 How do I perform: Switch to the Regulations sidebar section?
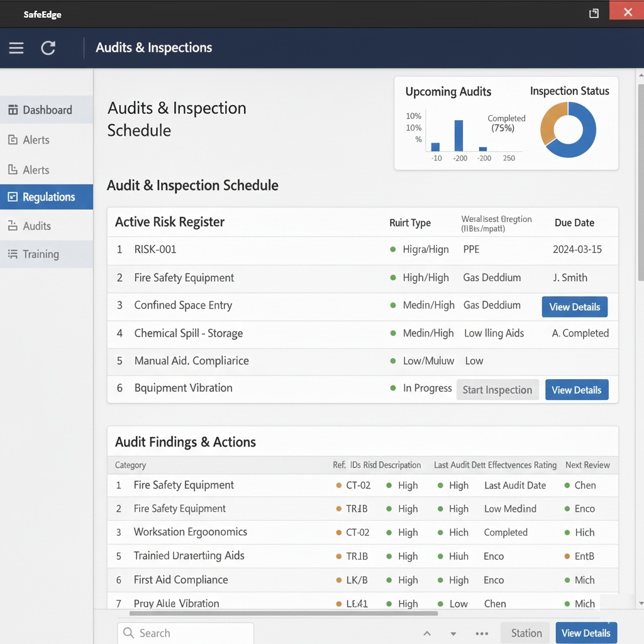pyautogui.click(x=48, y=197)
